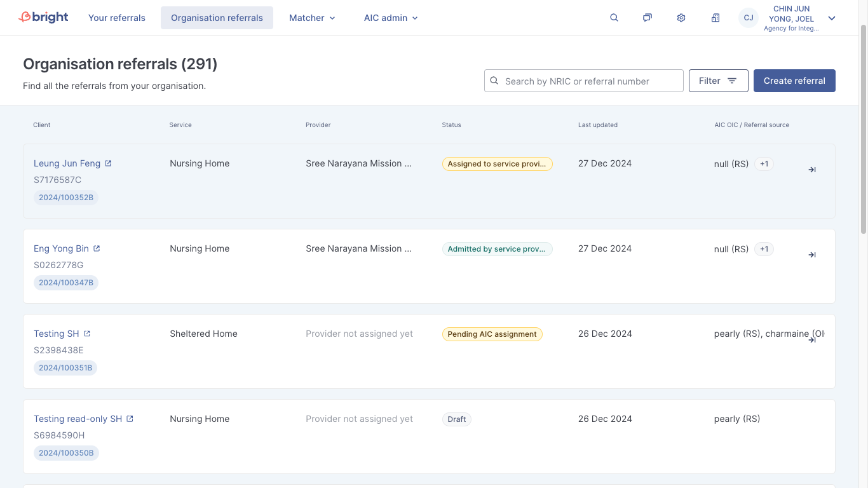Focus the NRIC or referral number search field
The image size is (868, 488).
click(x=584, y=81)
